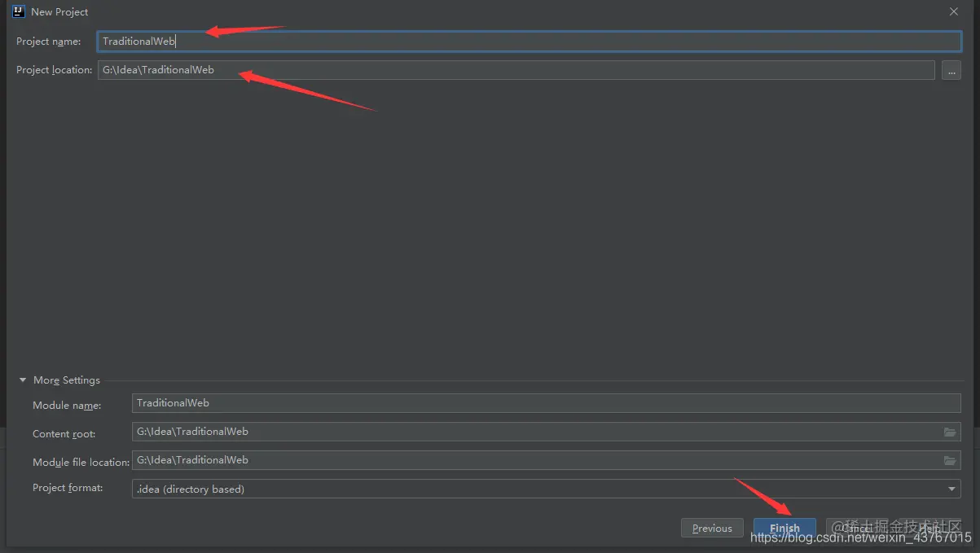Close the New Project dialog
980x553 pixels.
[x=954, y=11]
